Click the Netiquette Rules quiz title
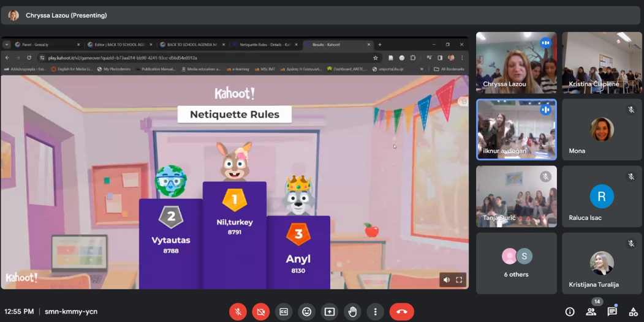The image size is (644, 322). (x=235, y=114)
